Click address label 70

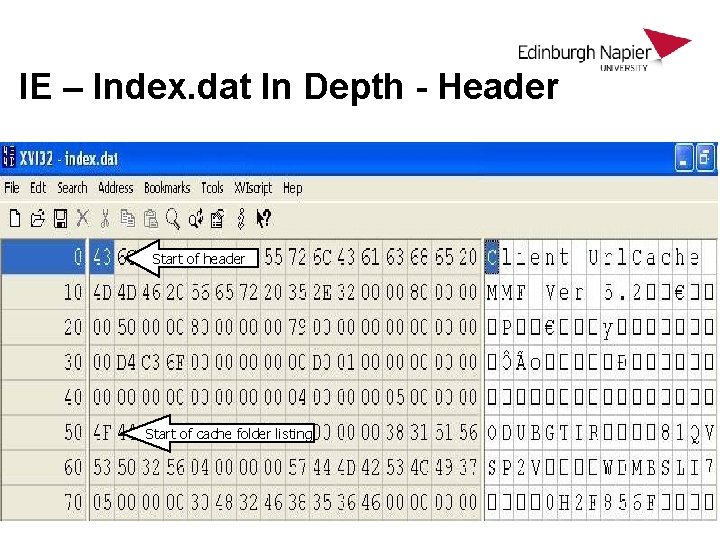[x=73, y=502]
